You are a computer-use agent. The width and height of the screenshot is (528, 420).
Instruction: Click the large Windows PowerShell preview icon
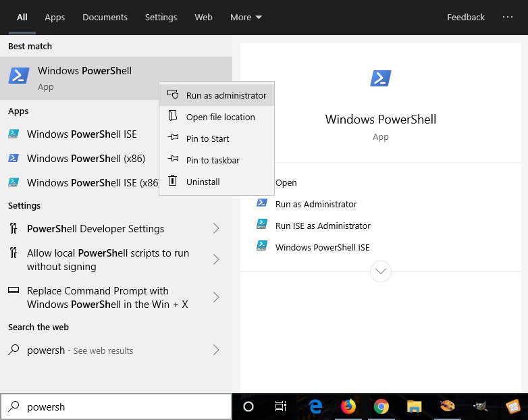pyautogui.click(x=380, y=78)
